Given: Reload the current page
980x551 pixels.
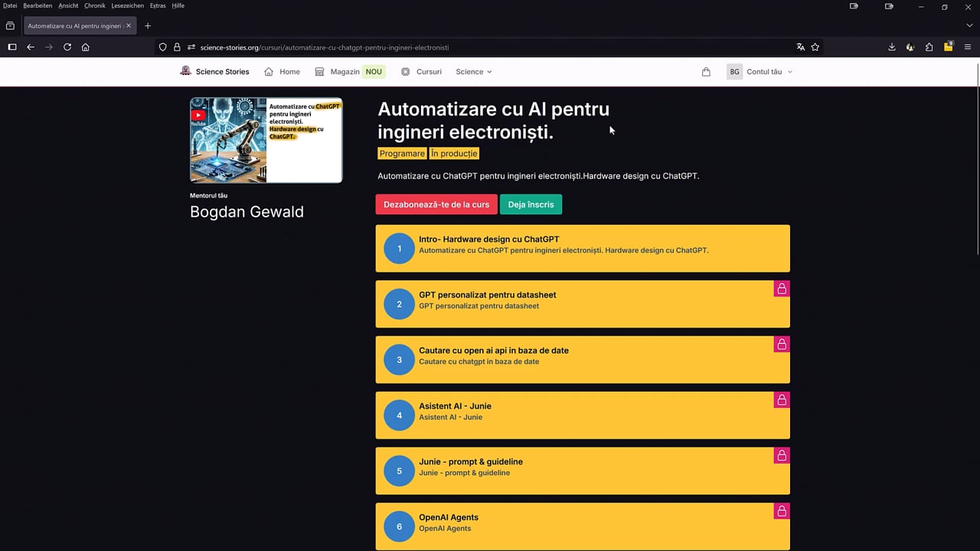Looking at the screenshot, I should point(67,47).
